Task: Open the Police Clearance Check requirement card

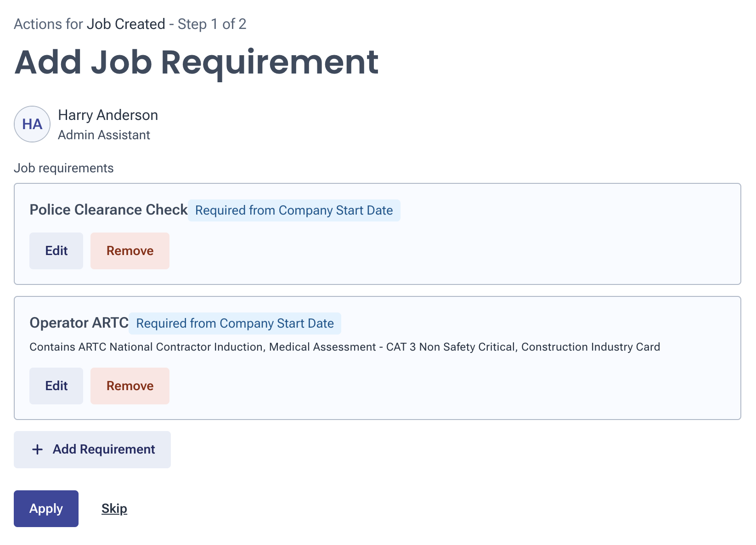Action: click(378, 233)
